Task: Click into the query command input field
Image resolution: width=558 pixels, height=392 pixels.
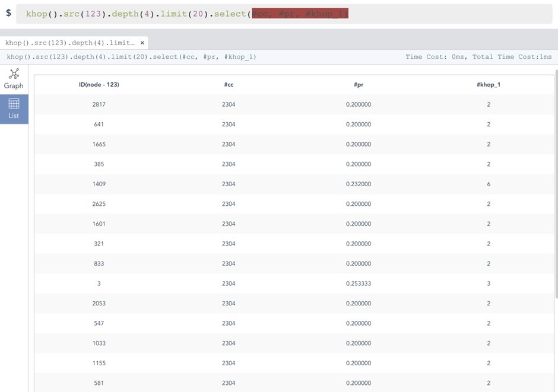Action: tap(284, 14)
